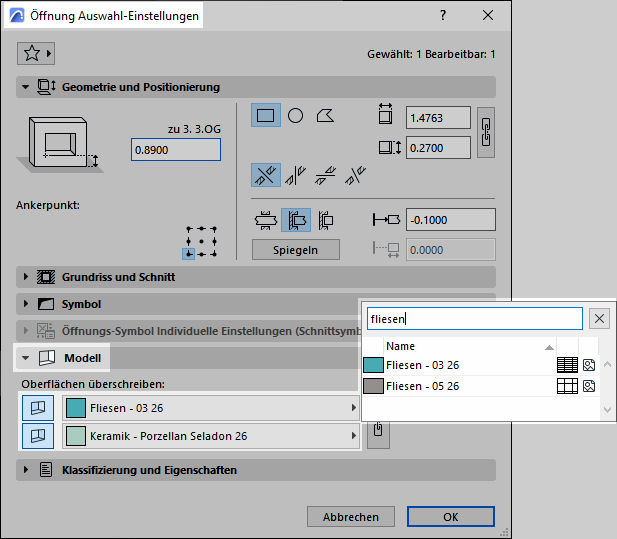Viewport: 617px width, 539px height.
Task: Click the Spiegeln button
Action: point(296,250)
